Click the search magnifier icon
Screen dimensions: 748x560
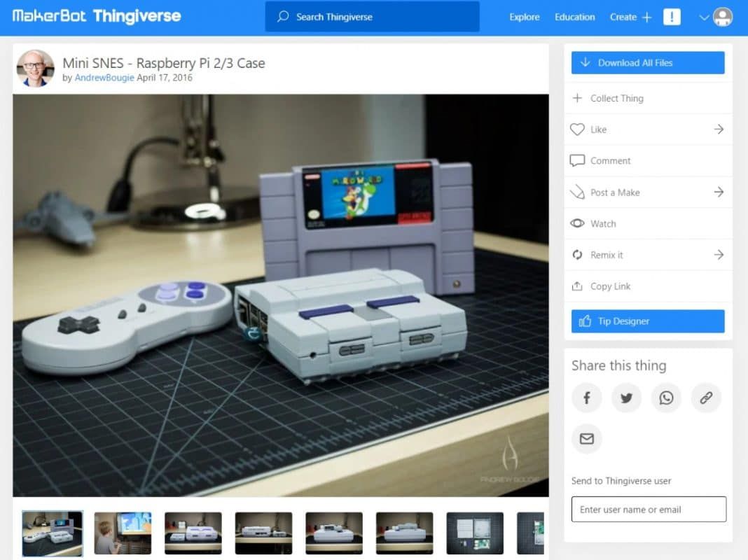coord(282,16)
